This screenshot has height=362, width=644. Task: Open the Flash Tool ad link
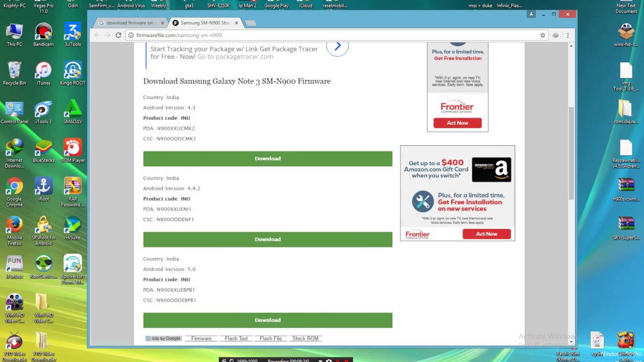(236, 338)
